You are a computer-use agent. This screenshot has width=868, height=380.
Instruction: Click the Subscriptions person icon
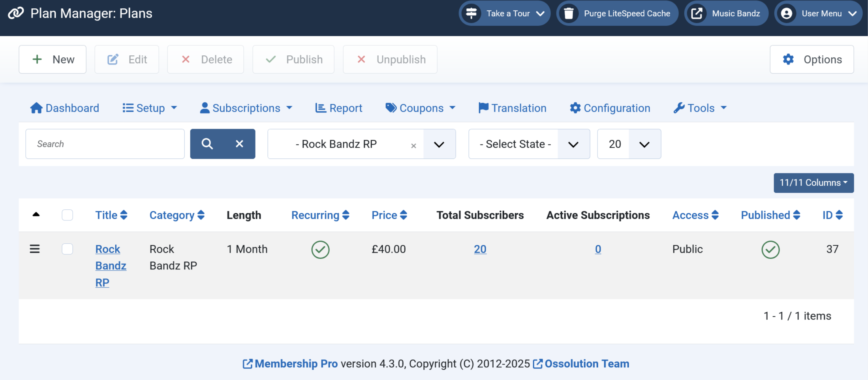click(205, 108)
